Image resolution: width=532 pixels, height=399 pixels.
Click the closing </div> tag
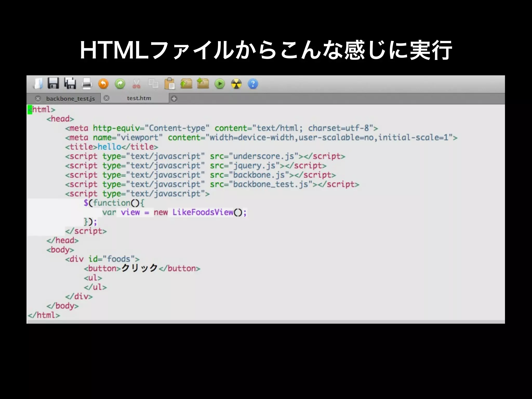(79, 296)
